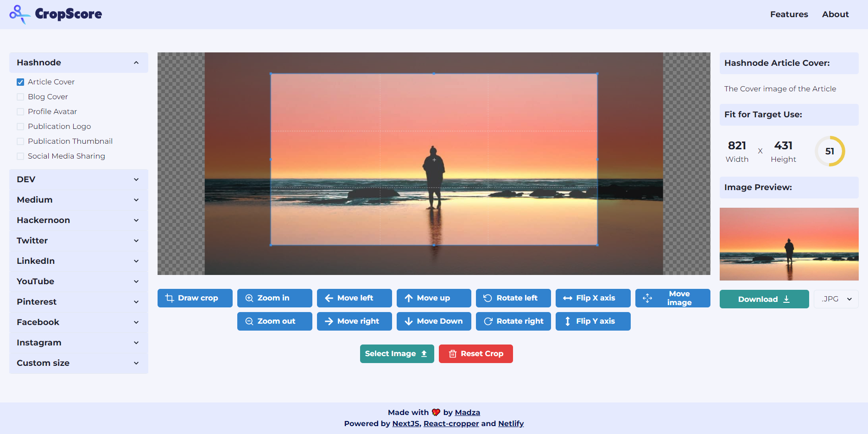Expand the DEV section
The width and height of the screenshot is (868, 434).
[x=78, y=179]
